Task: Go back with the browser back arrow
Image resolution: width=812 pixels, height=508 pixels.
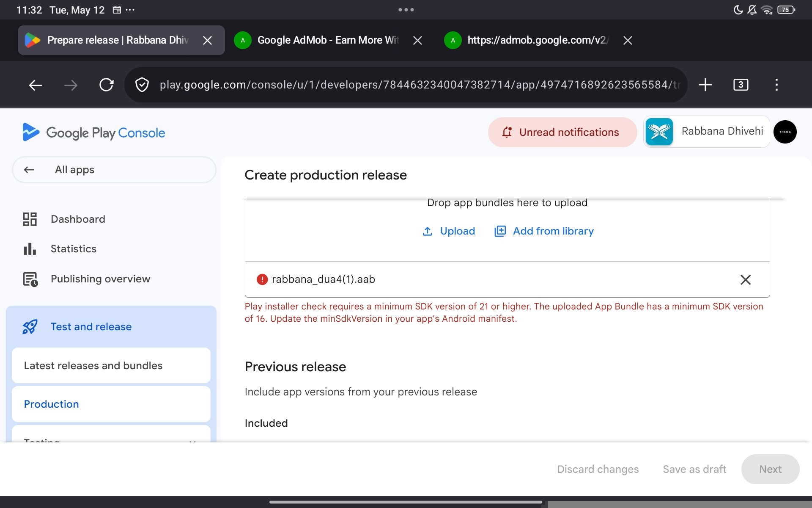Action: (x=36, y=85)
